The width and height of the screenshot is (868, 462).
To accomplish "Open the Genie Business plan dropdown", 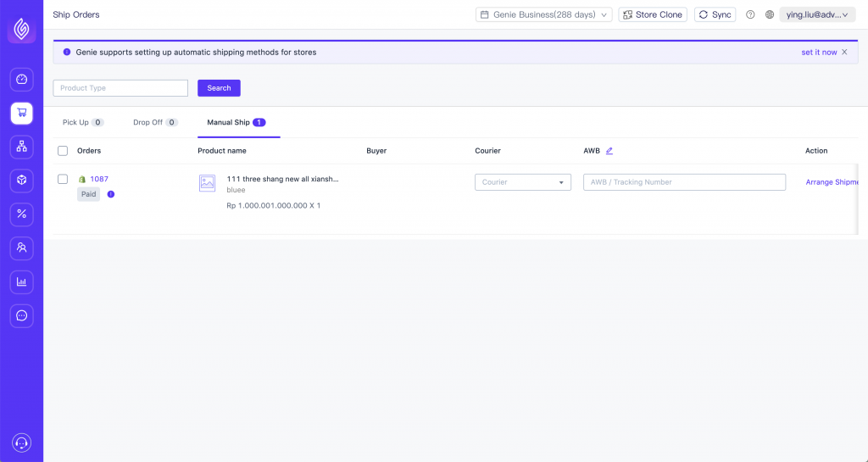I will coord(543,15).
